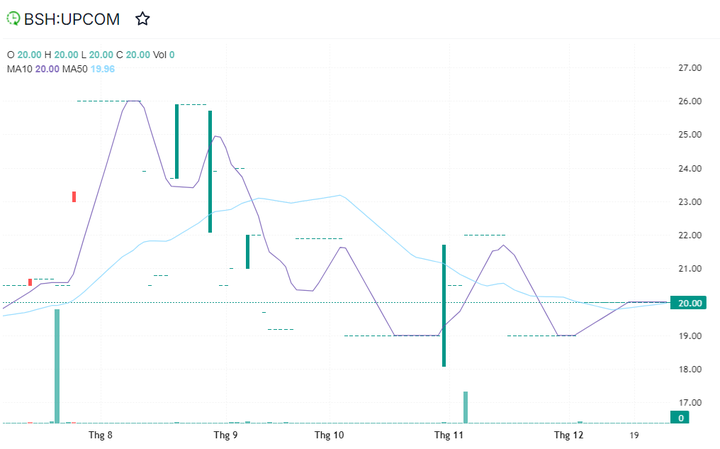The image size is (720, 449).
Task: Click the green clock icon beside BSH
Action: click(13, 18)
